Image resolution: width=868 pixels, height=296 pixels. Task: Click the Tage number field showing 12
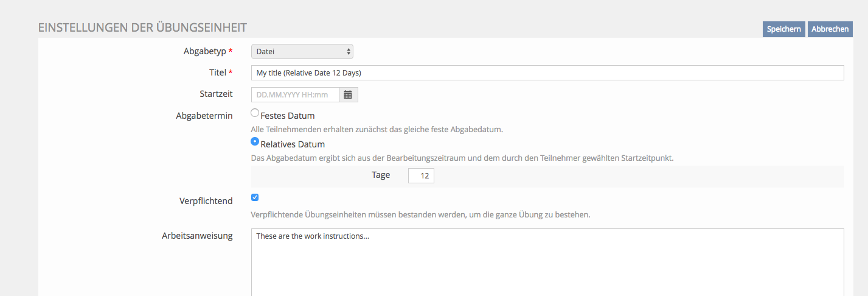pyautogui.click(x=421, y=175)
